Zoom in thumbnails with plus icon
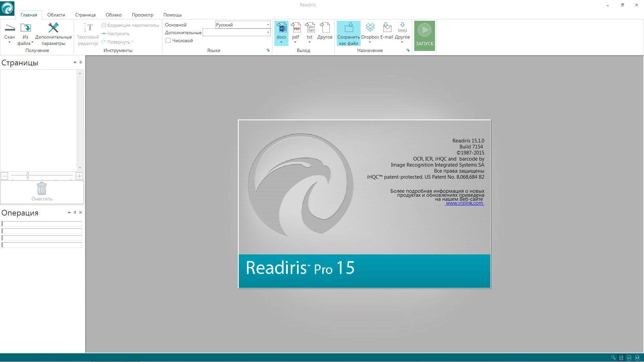The image size is (644, 362). (x=79, y=176)
